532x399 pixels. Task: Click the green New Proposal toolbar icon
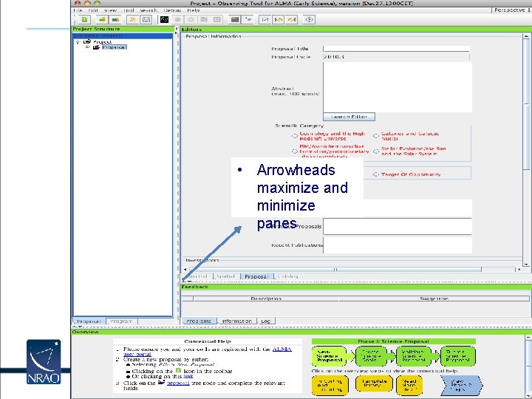pyautogui.click(x=84, y=20)
